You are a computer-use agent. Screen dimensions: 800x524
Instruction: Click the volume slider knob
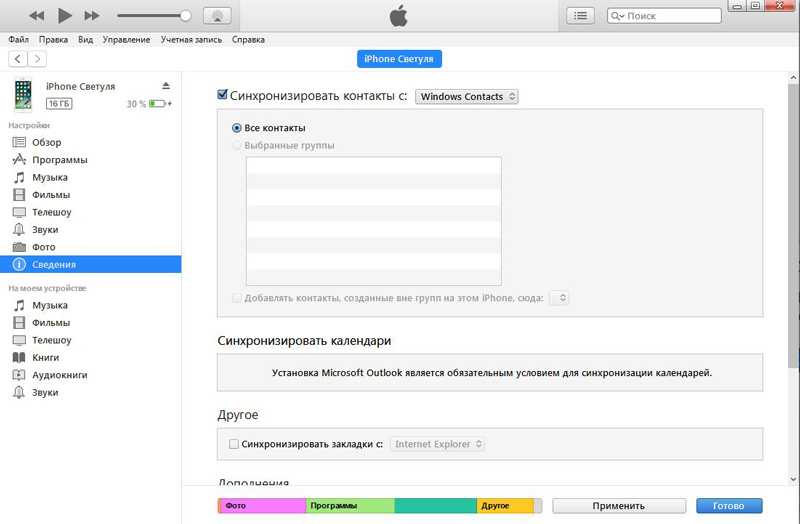click(186, 16)
